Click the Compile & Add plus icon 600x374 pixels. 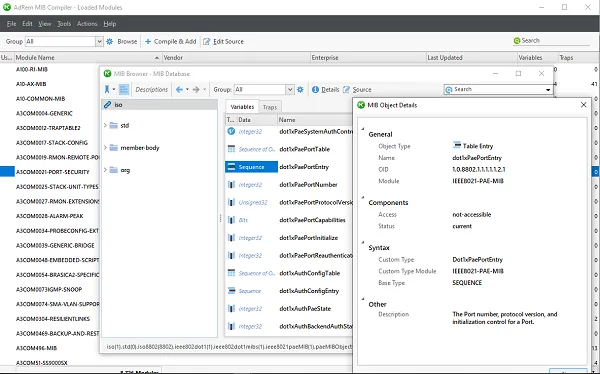click(148, 41)
